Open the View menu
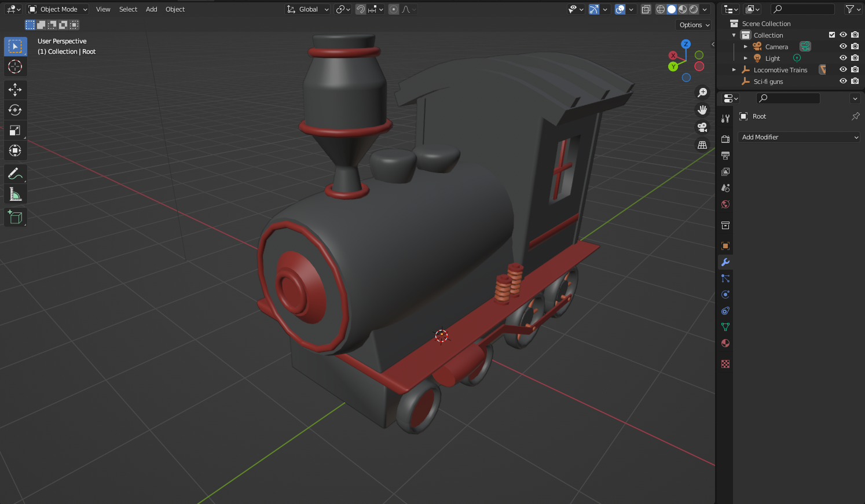The height and width of the screenshot is (504, 865). click(x=103, y=9)
